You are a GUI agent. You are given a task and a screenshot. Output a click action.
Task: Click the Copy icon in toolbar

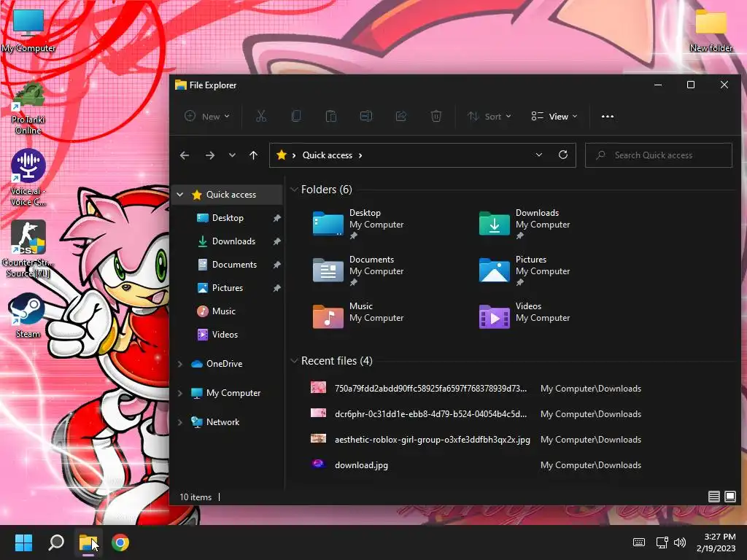(296, 116)
